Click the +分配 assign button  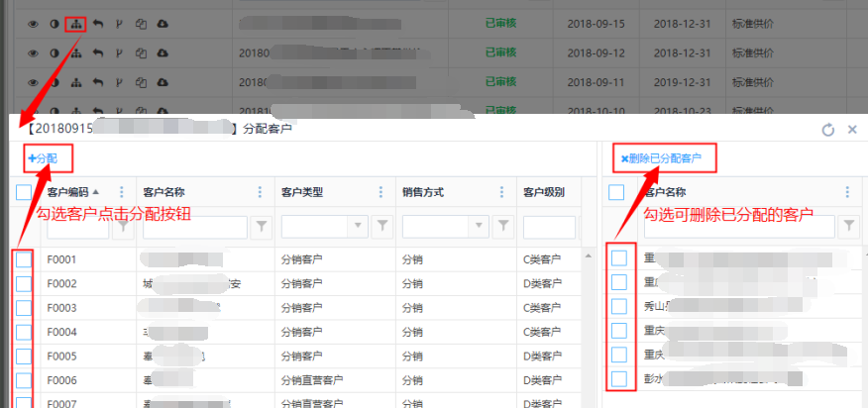point(43,157)
